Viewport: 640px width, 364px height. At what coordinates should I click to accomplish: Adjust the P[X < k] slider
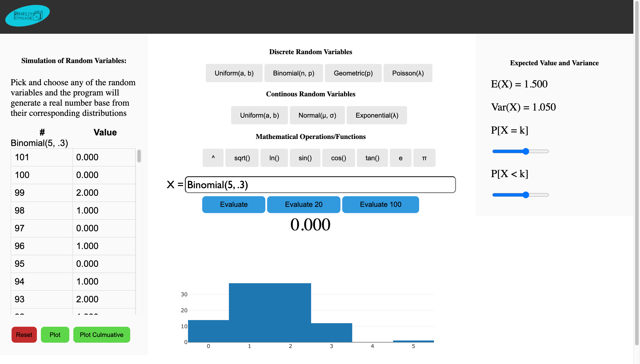click(526, 195)
